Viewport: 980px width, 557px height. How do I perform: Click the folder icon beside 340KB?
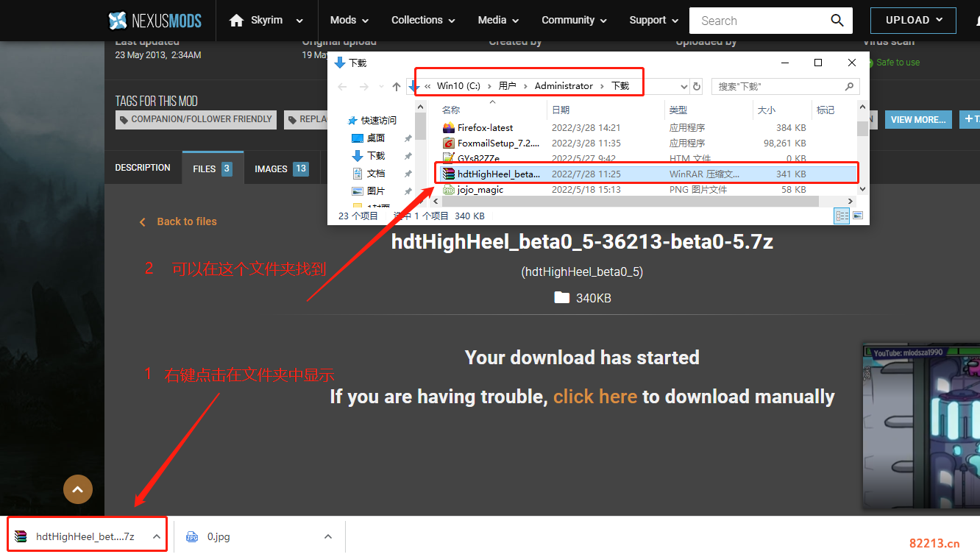click(562, 297)
